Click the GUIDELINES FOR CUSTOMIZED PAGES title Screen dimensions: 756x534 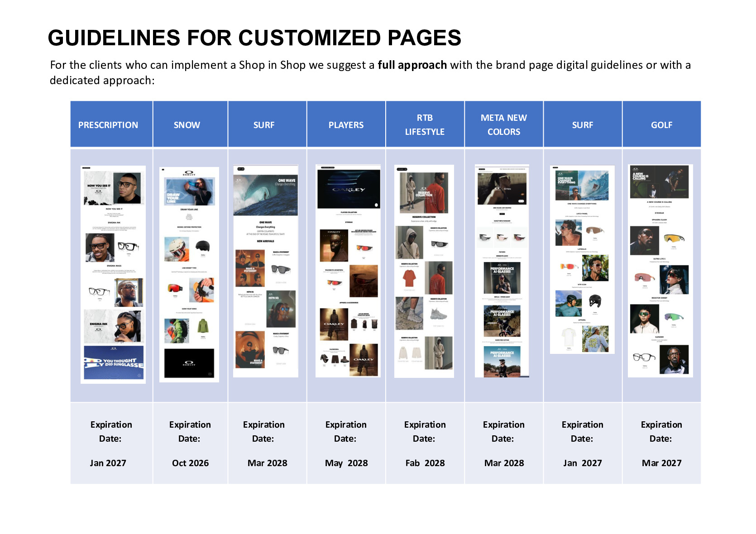pyautogui.click(x=254, y=38)
